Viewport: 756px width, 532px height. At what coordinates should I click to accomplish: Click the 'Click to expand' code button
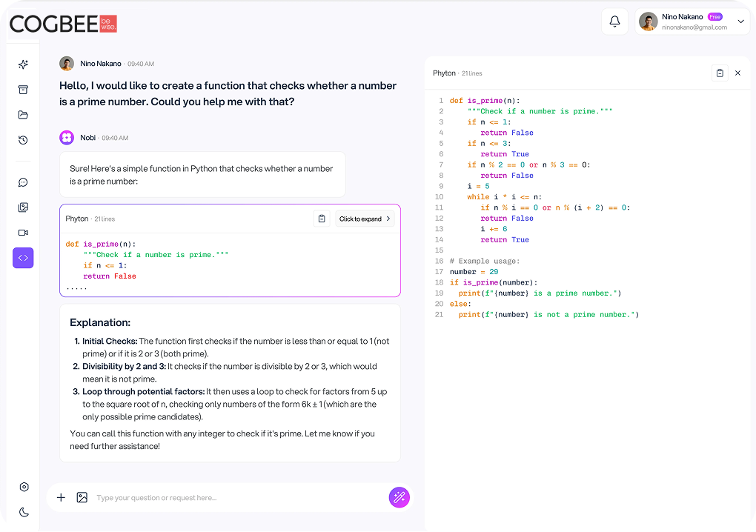(365, 219)
